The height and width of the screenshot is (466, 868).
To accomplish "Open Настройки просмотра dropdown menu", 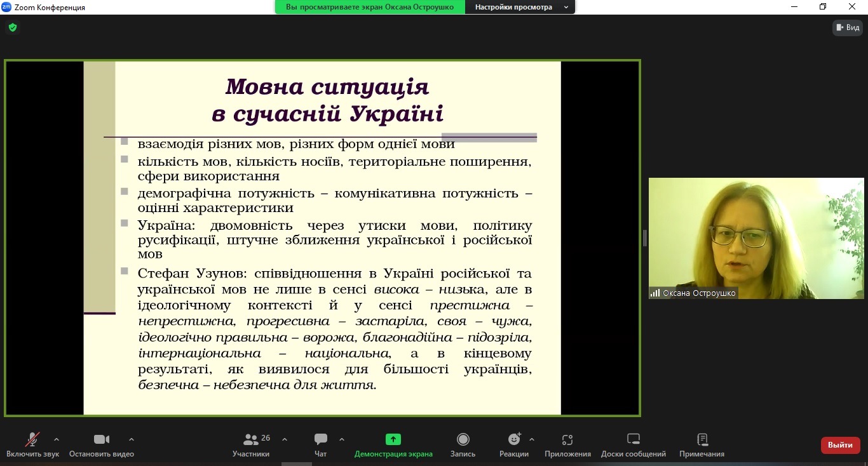I will (x=520, y=7).
